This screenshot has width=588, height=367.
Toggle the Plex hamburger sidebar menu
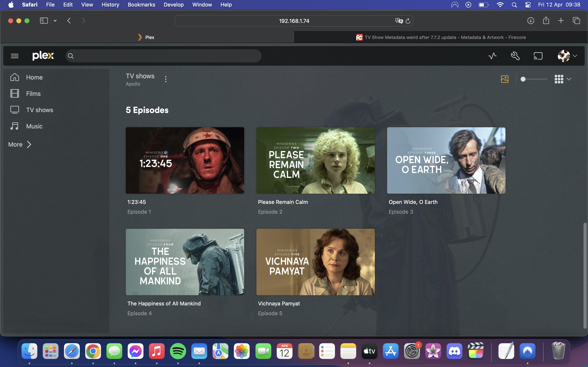(x=14, y=56)
